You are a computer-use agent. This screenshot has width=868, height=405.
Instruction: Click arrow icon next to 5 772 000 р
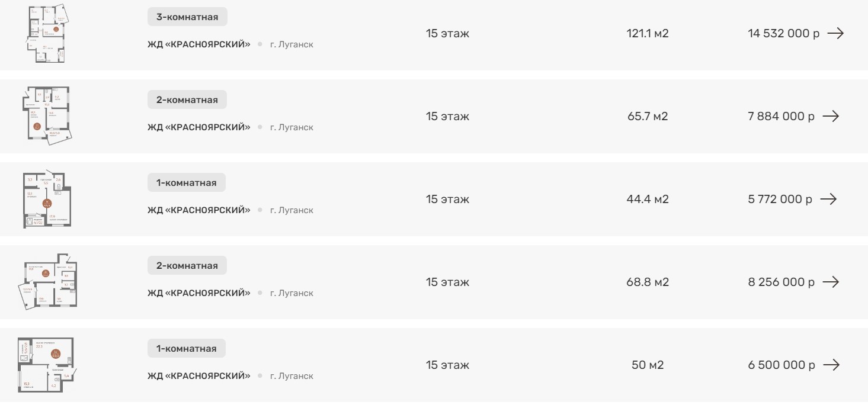(x=828, y=200)
